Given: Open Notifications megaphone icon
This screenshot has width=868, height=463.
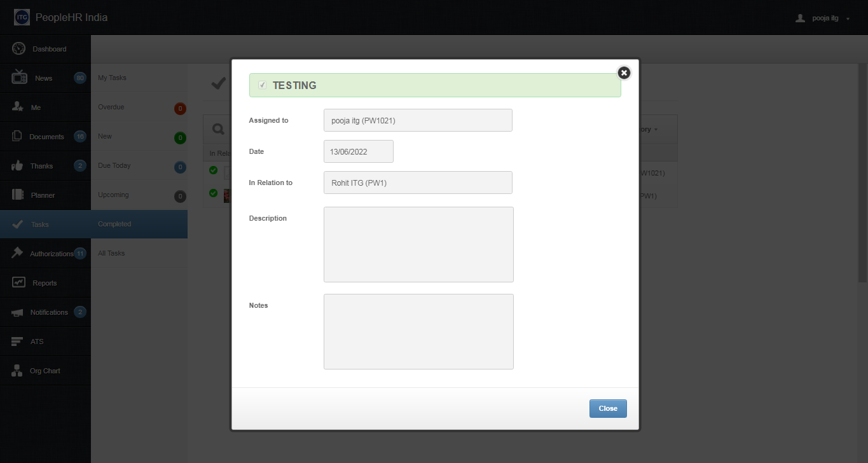Looking at the screenshot, I should click(18, 312).
